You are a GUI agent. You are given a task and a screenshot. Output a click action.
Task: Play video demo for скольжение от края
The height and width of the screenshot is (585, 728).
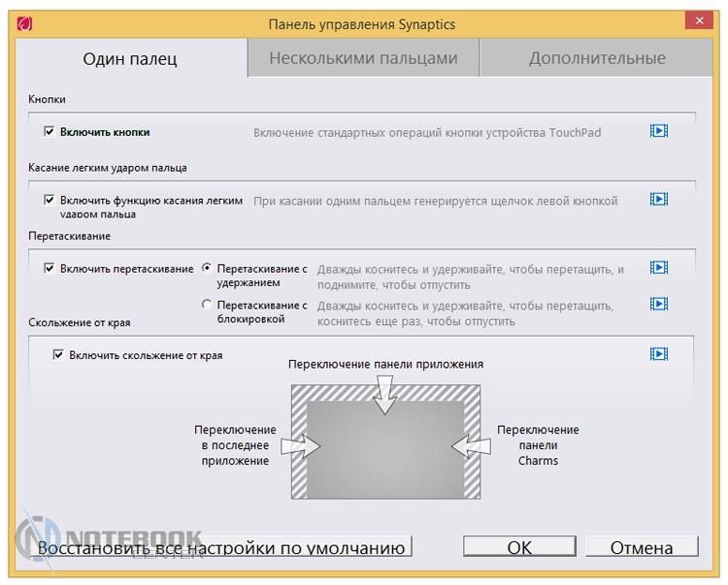click(x=659, y=354)
